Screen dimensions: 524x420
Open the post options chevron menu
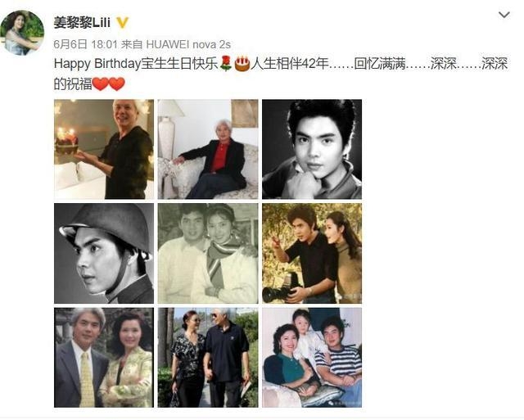click(x=504, y=15)
